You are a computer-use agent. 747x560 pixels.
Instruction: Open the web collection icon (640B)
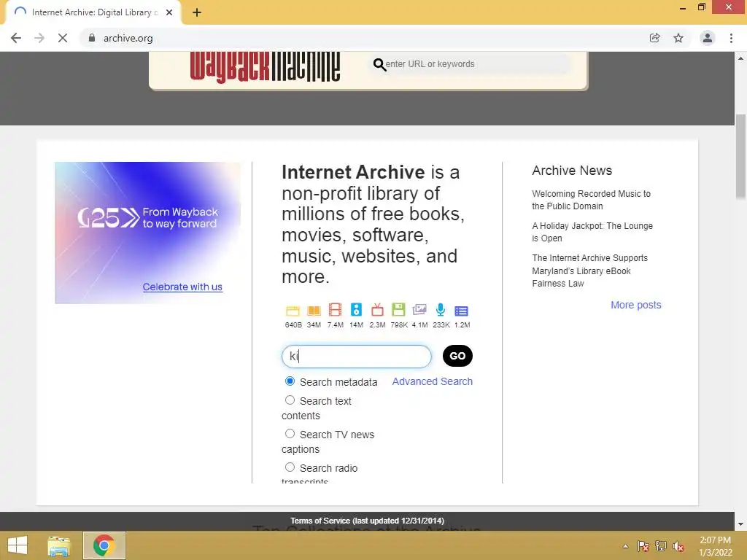pos(293,311)
